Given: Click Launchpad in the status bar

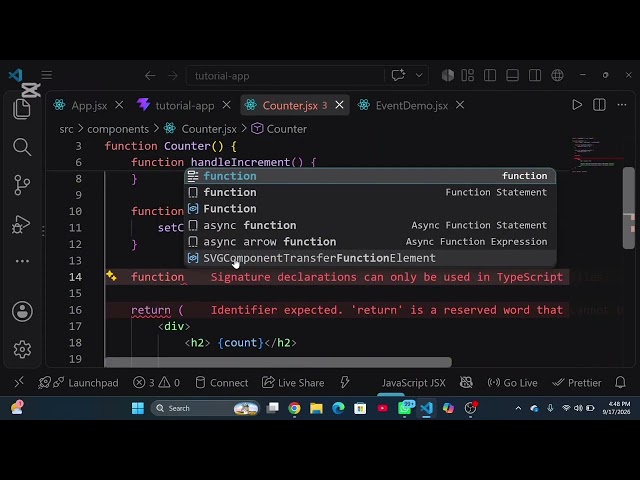Looking at the screenshot, I should click(78, 383).
